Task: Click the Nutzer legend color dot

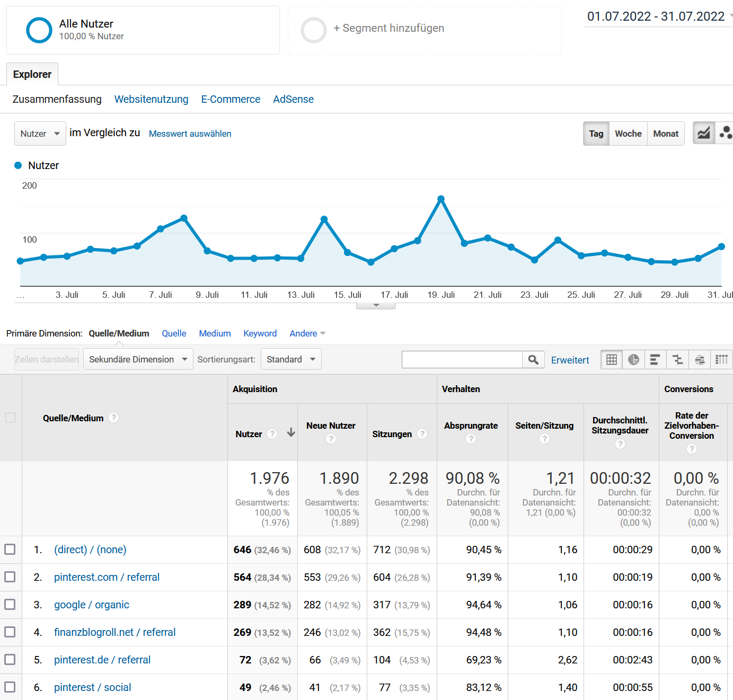Action: [x=18, y=165]
